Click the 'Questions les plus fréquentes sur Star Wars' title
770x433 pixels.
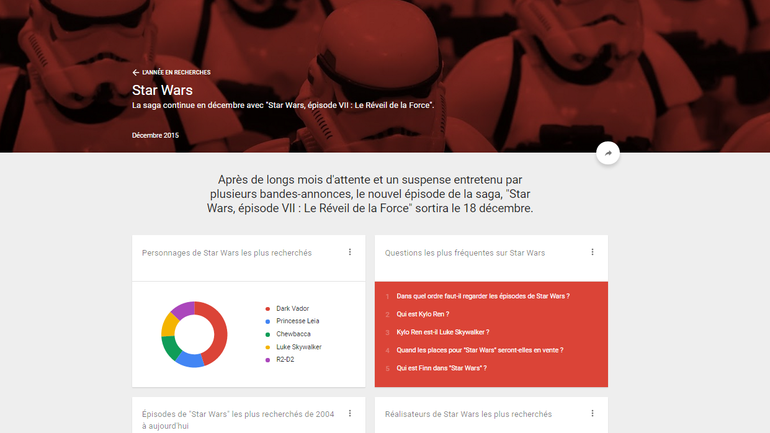(465, 253)
